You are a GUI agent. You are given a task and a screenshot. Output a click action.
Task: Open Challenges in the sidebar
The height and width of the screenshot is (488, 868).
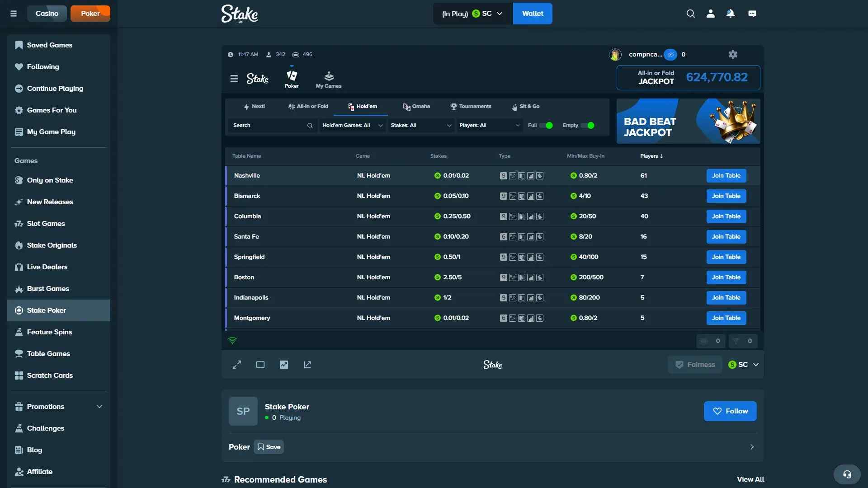[59, 428]
